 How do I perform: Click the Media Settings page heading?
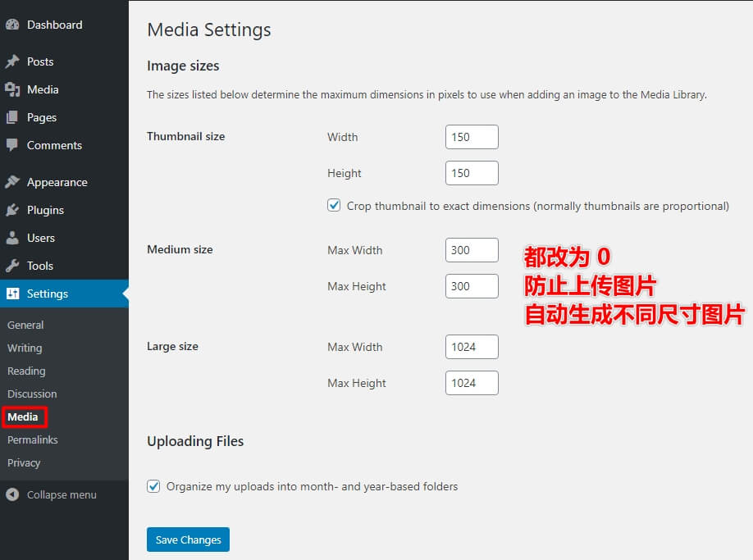[x=209, y=30]
